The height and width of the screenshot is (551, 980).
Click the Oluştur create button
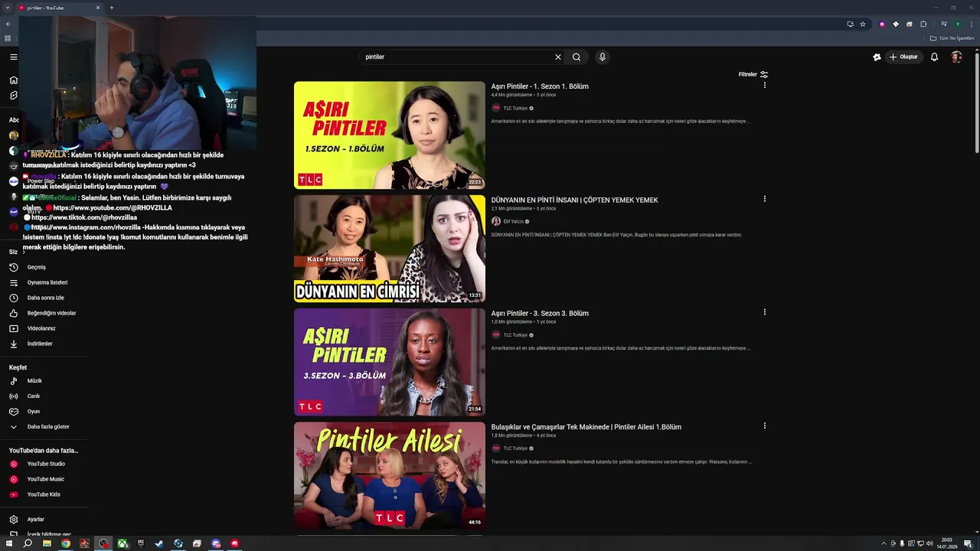(903, 57)
